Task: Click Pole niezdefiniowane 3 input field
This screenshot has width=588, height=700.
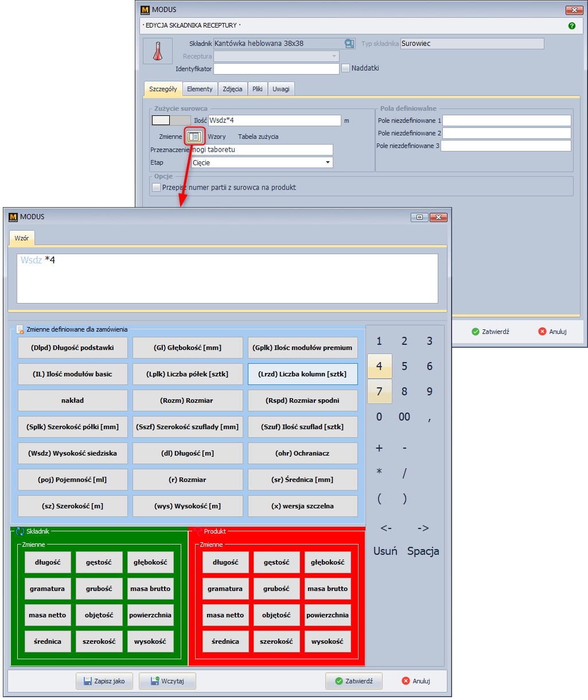Action: tap(506, 146)
